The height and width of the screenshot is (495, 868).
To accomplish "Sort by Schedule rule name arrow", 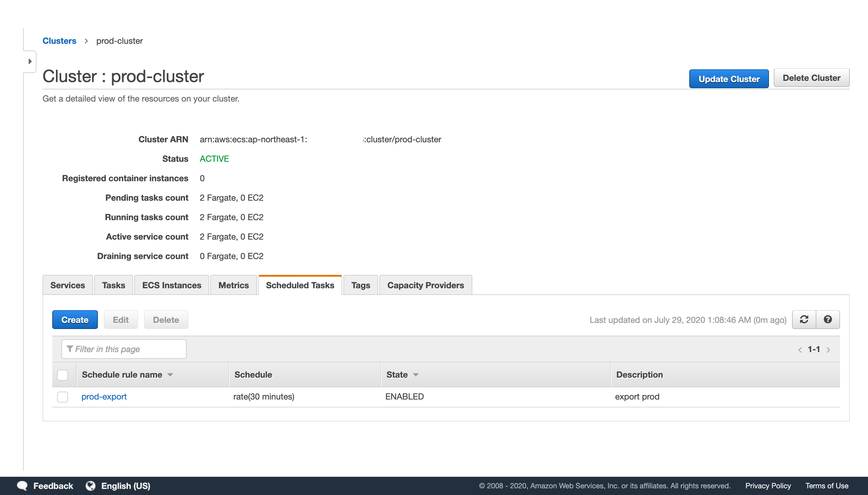I will [170, 375].
